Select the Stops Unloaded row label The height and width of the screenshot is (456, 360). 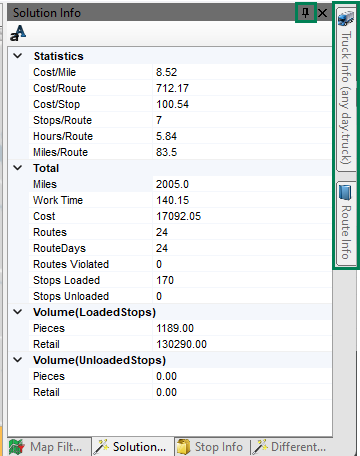click(x=71, y=296)
